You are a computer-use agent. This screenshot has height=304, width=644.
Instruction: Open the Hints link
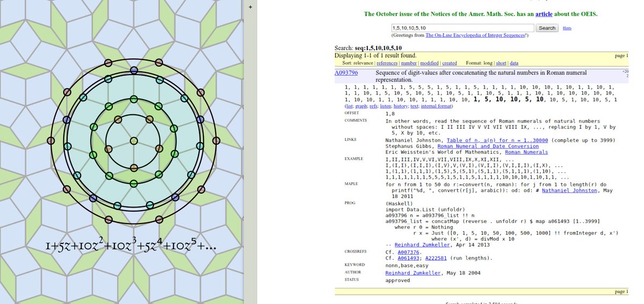tap(567, 28)
